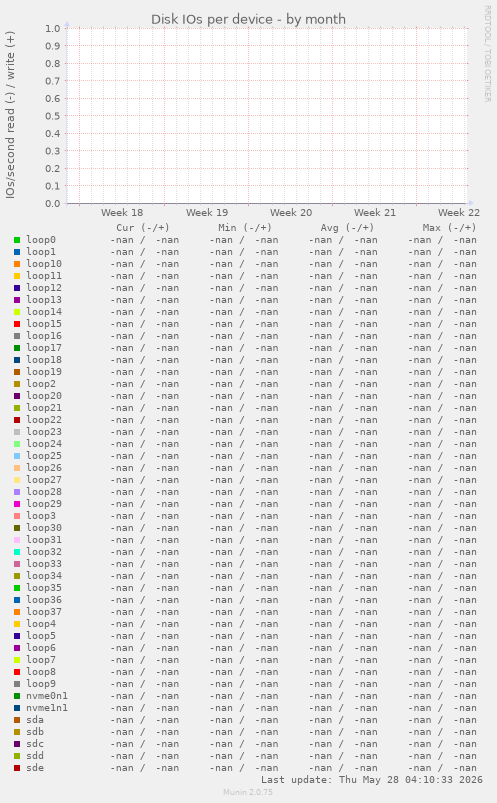The width and height of the screenshot is (497, 803).
Task: Select the loop13 legend label
Action: pos(44,300)
